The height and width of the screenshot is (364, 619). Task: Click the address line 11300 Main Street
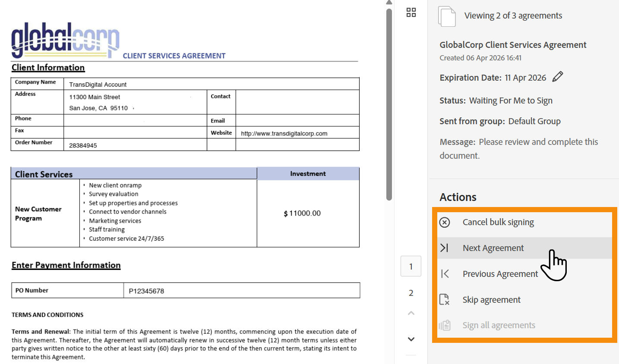tap(95, 97)
